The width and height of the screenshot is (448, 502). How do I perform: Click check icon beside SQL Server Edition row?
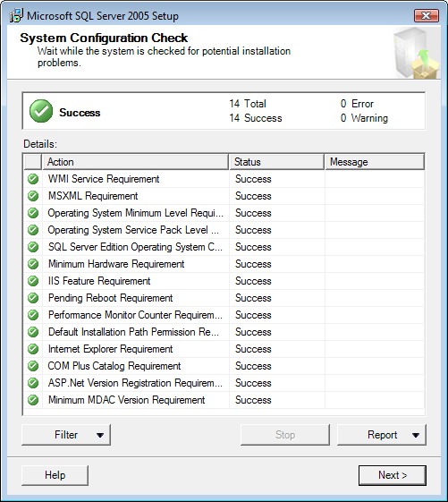33,247
